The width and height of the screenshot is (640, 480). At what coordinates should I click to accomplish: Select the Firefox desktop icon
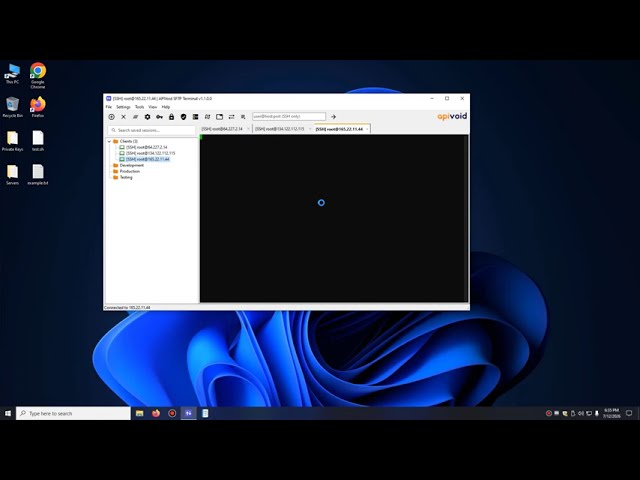click(38, 107)
